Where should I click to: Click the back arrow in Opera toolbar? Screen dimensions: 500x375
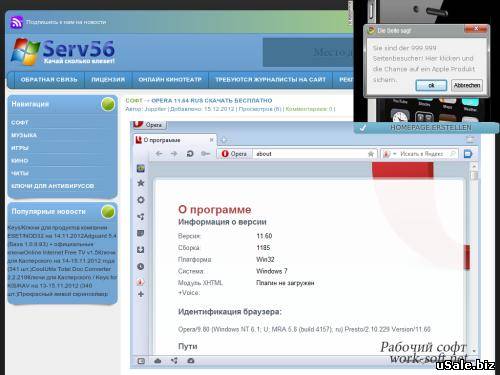[x=159, y=154]
